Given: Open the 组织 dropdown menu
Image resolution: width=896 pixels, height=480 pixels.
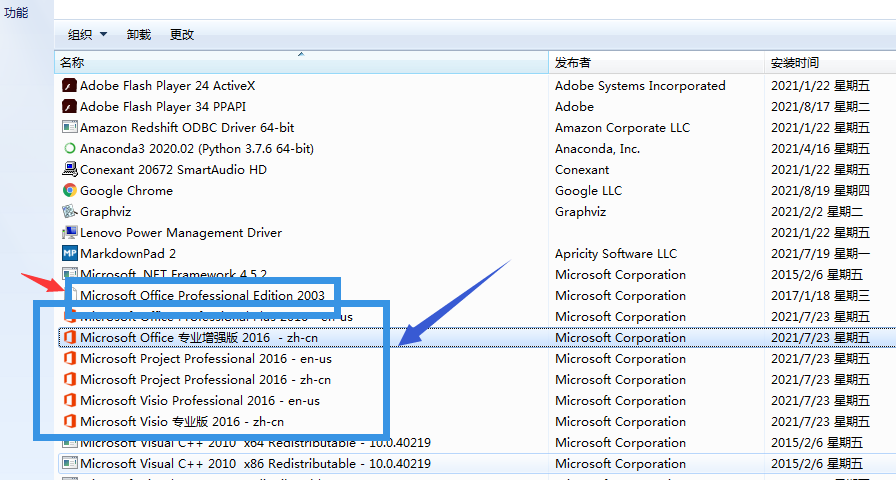Looking at the screenshot, I should (x=87, y=35).
